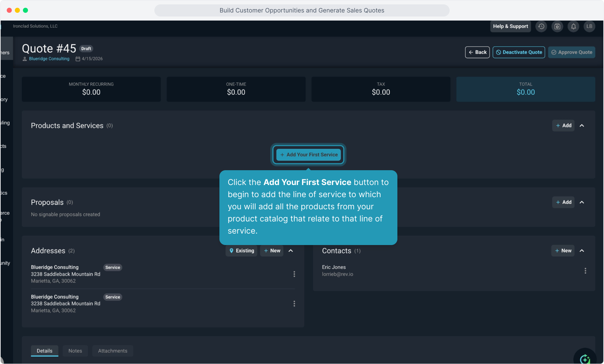Click the Total amount summary card
Screen dimensions: 604x364
pyautogui.click(x=525, y=89)
